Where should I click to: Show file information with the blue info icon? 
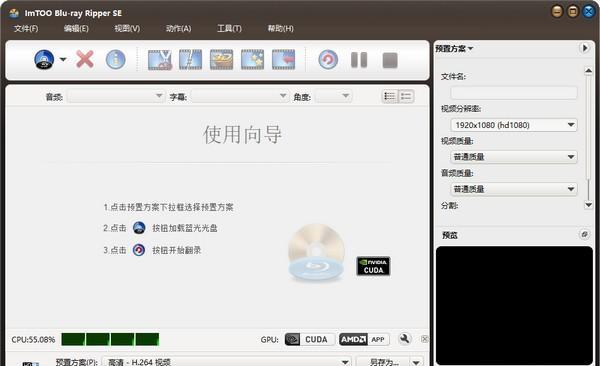click(x=116, y=60)
